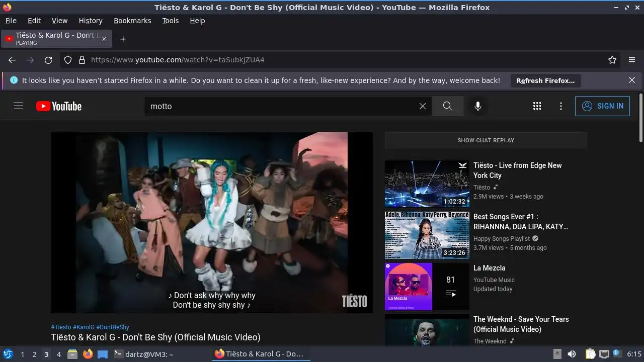This screenshot has height=362, width=644.
Task: Open the tracking protection shield
Action: [x=68, y=60]
